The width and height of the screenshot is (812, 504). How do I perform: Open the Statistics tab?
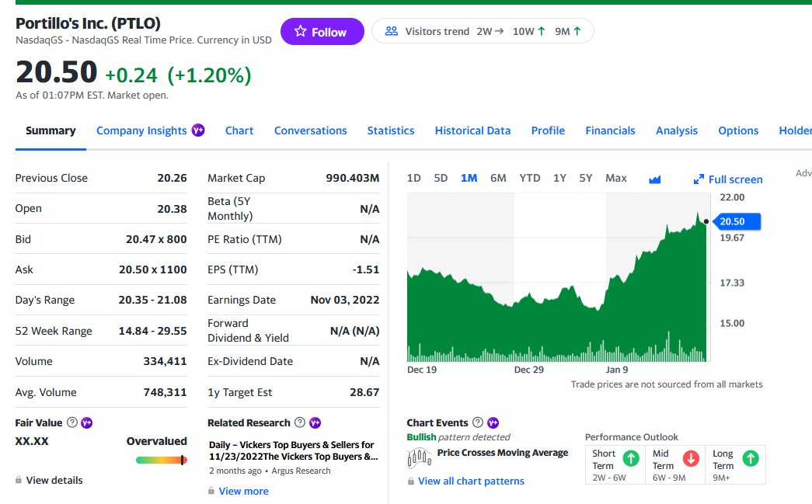tap(391, 130)
